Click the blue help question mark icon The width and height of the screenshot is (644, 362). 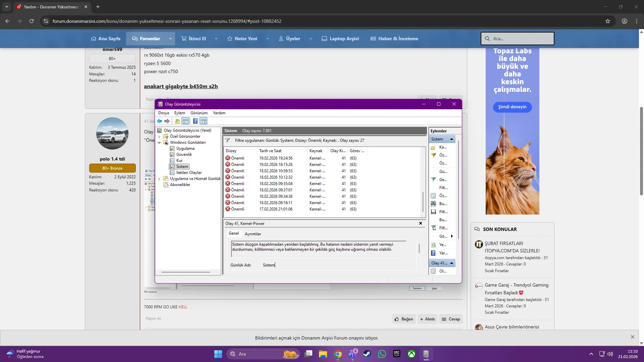coord(195,121)
